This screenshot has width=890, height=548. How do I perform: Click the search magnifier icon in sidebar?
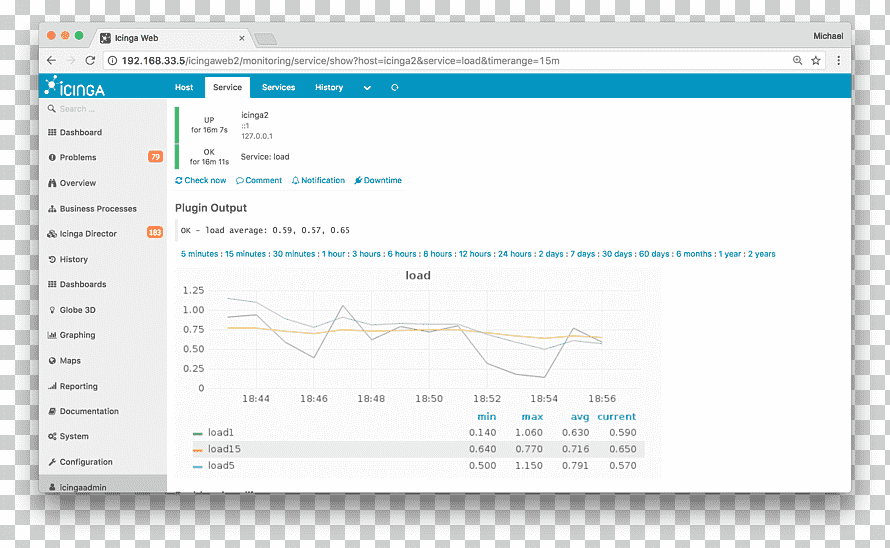(x=52, y=108)
